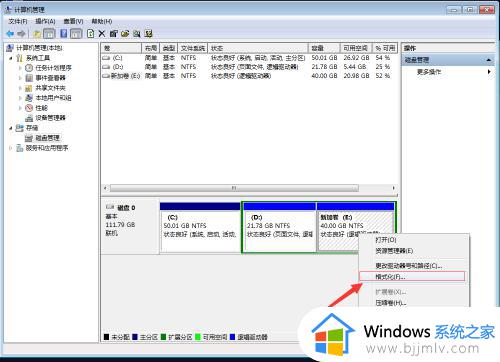Screen dimensions: 500x362
Task: Open the 帮助(H) menu
Action: 102,21
